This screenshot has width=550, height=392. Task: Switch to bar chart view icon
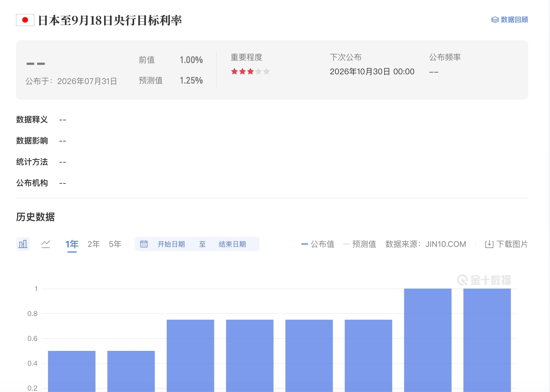(x=23, y=244)
